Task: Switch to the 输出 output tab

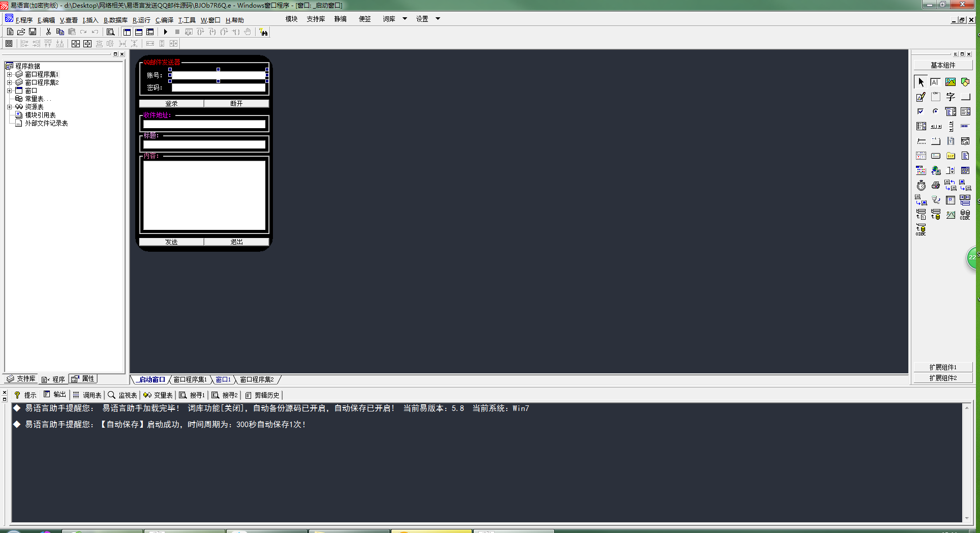Action: (55, 395)
